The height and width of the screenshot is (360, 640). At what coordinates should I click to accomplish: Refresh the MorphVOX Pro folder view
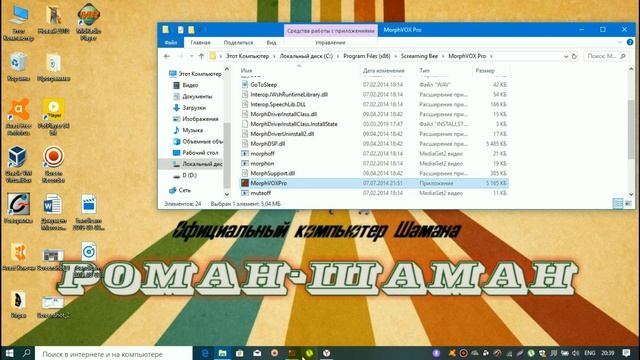[x=574, y=56]
